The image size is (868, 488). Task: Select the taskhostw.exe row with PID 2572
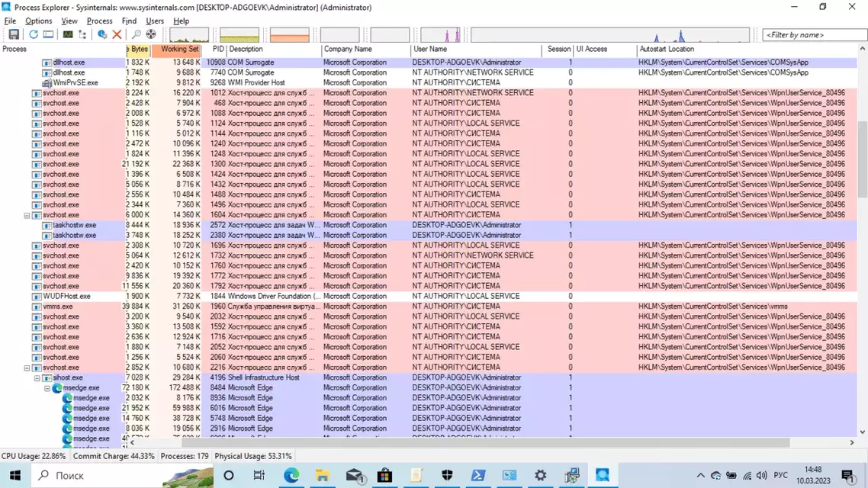(429, 225)
